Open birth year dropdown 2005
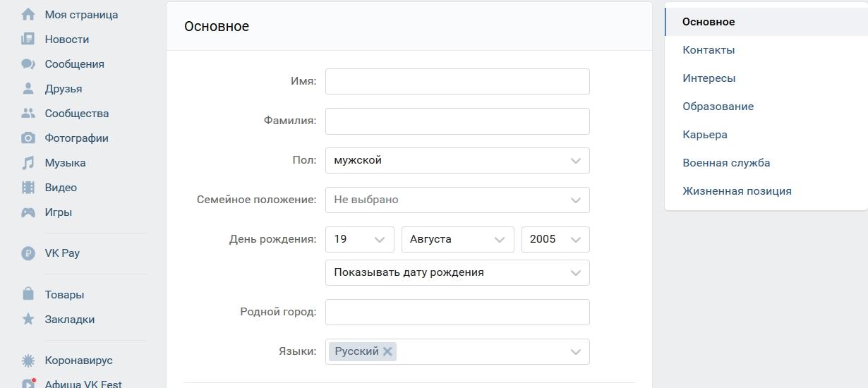 coord(555,239)
